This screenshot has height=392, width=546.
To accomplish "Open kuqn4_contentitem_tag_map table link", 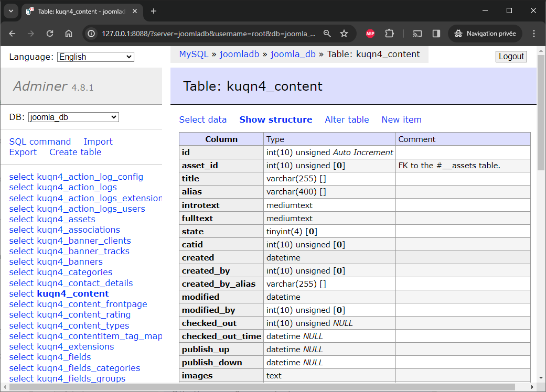I will coord(100,336).
